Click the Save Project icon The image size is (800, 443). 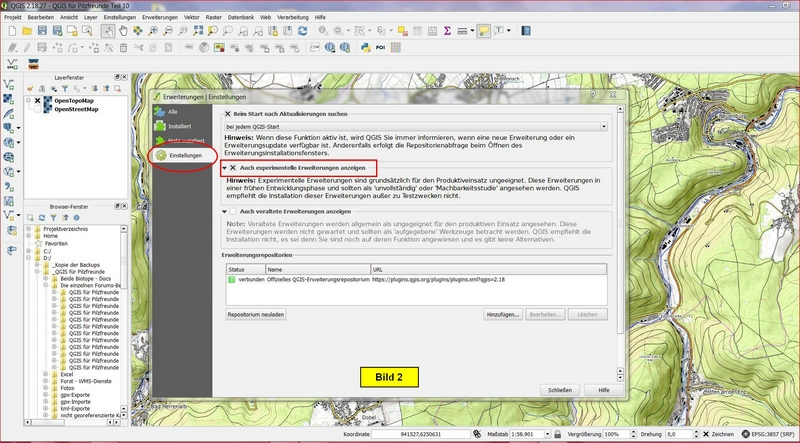[x=42, y=31]
